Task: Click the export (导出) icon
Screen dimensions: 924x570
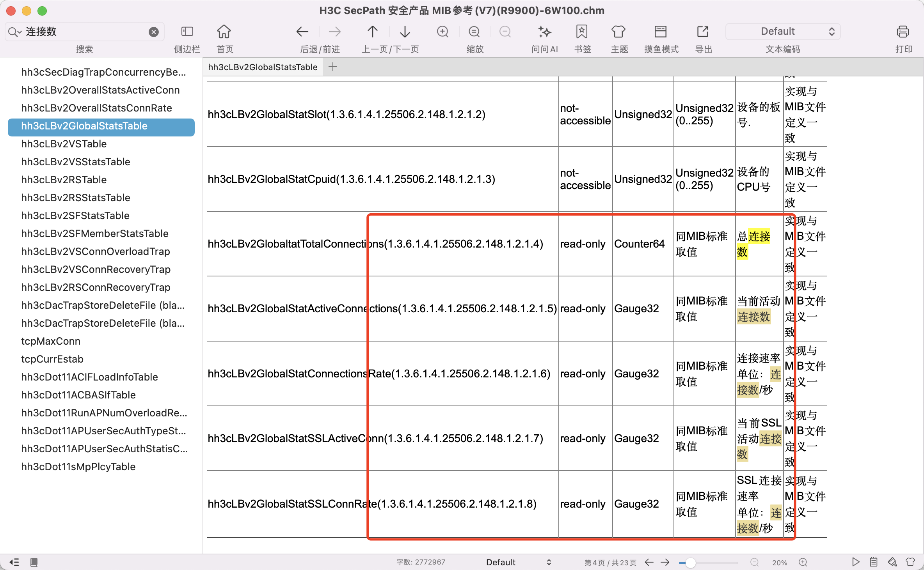Action: (x=702, y=32)
